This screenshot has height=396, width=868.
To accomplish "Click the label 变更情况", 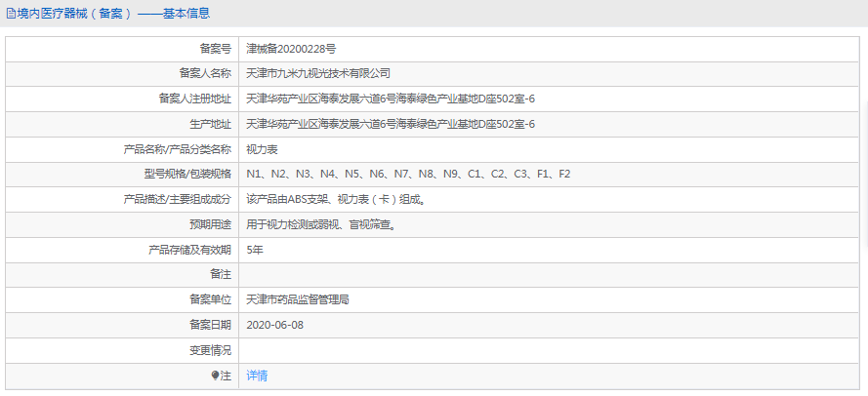I will (x=210, y=351).
